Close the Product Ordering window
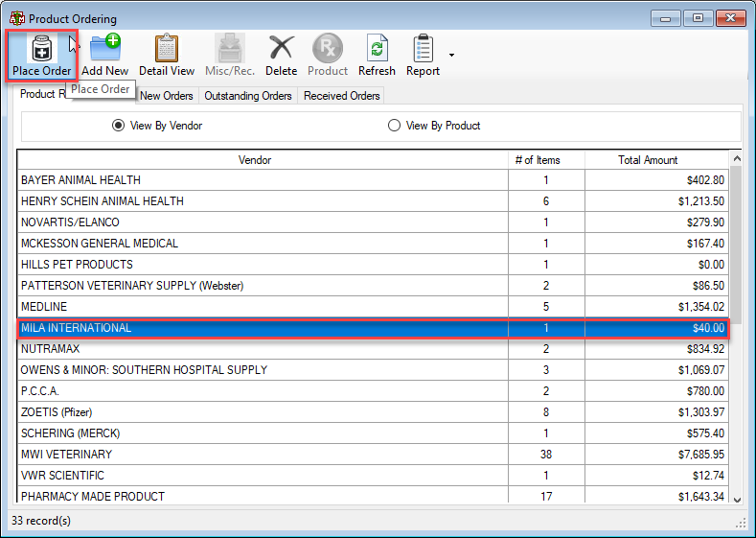756x538 pixels. point(730,18)
